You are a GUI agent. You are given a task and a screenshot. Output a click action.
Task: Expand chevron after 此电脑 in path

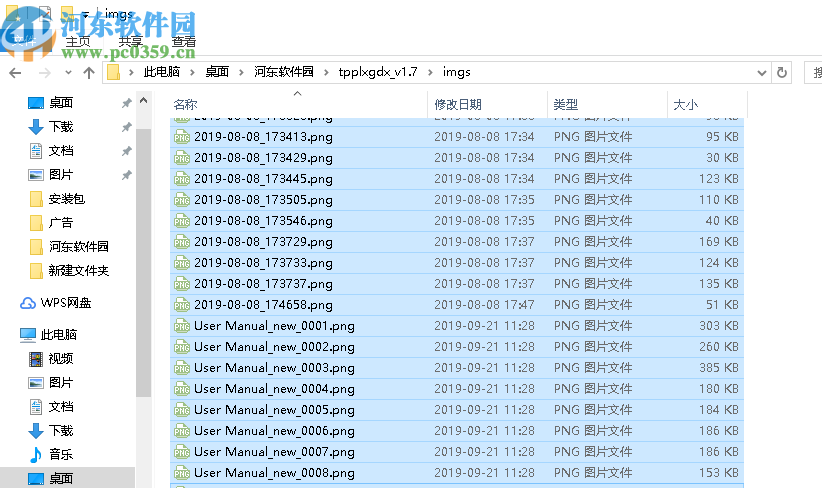192,72
